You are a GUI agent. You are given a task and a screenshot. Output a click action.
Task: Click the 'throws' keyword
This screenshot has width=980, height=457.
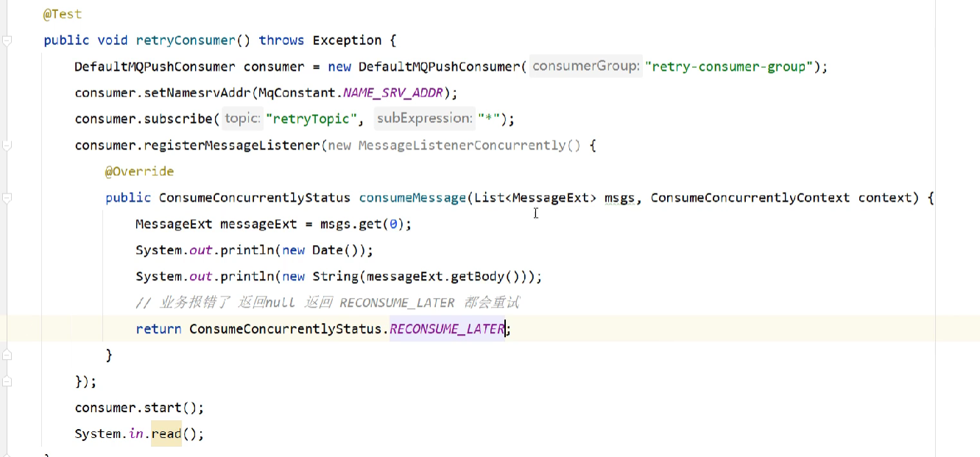282,40
